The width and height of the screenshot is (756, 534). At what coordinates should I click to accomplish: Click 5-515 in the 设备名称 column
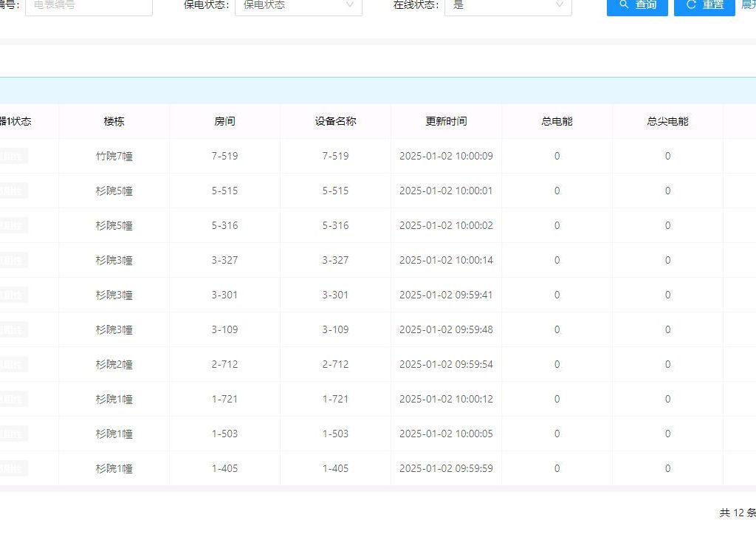click(x=336, y=191)
